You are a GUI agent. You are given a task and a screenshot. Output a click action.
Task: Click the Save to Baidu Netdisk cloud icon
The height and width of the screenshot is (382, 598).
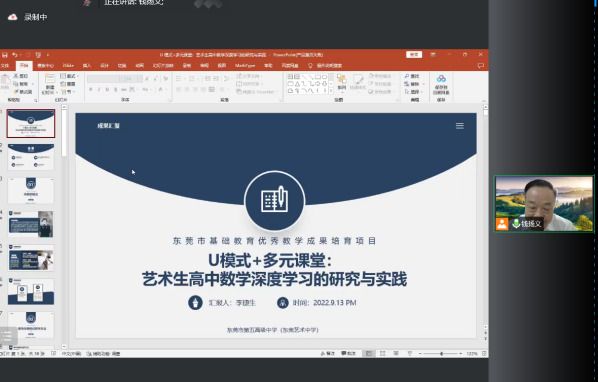coord(441,84)
